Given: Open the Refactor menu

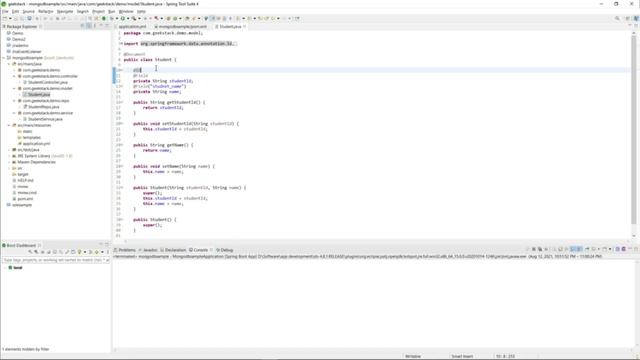Looking at the screenshot, I should (x=46, y=11).
